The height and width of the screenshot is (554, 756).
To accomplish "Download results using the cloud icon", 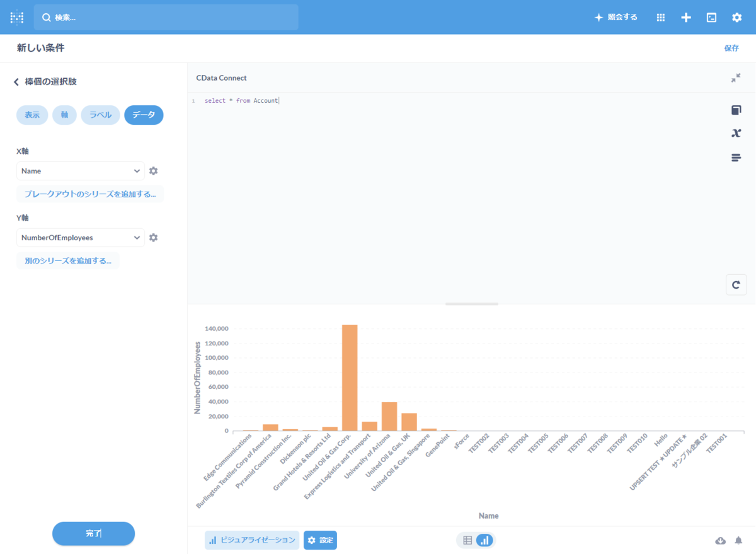I will pos(721,541).
